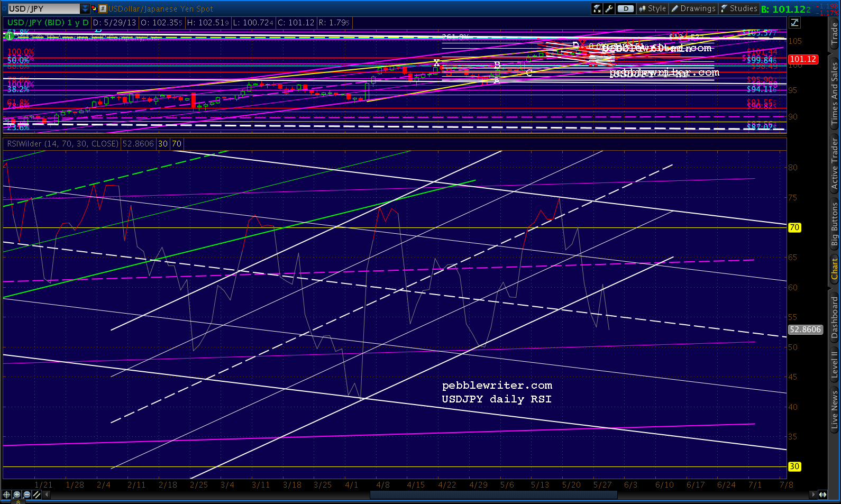Click the 52.8606 RSI axis bubble
841x504 pixels.
805,329
